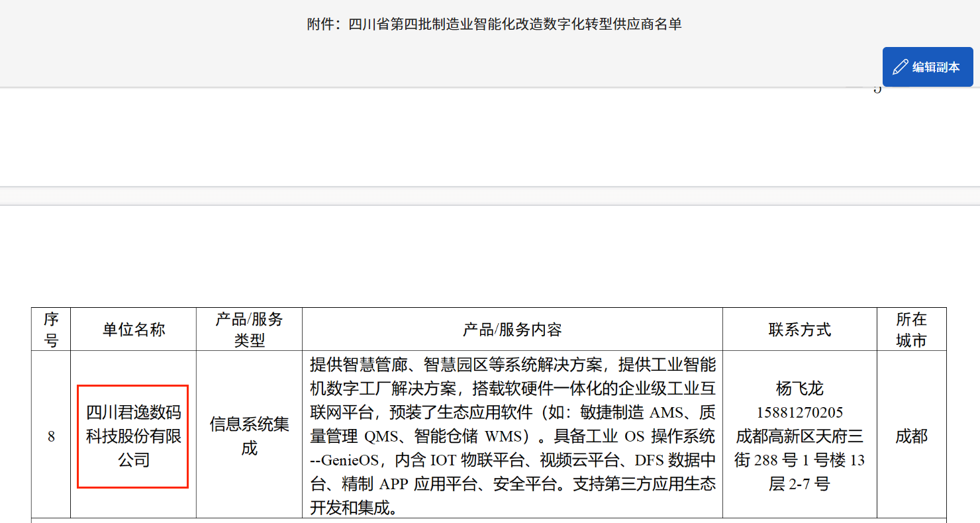Select the 信息系统集成 cell

click(x=249, y=436)
